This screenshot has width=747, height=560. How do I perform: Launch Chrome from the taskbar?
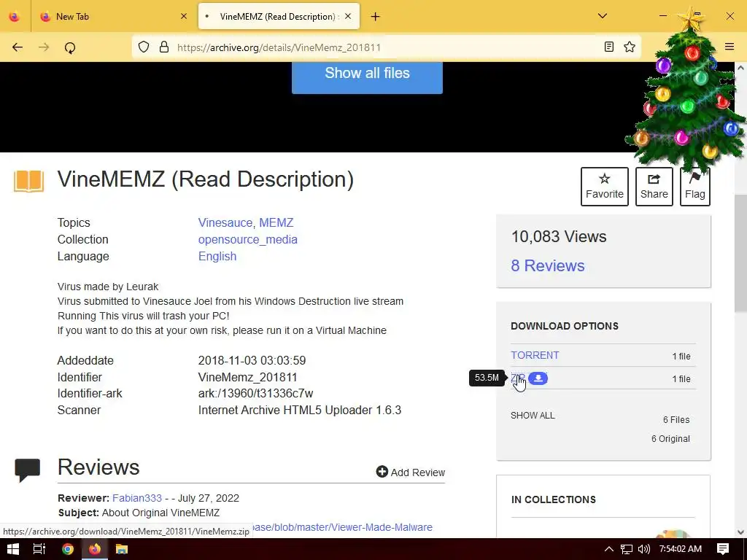coord(68,549)
